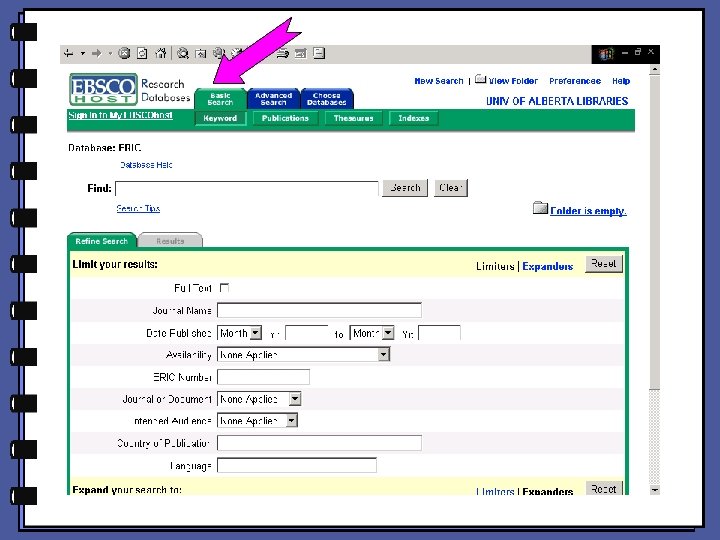Click Limiters link in Expand your search section

(x=495, y=491)
